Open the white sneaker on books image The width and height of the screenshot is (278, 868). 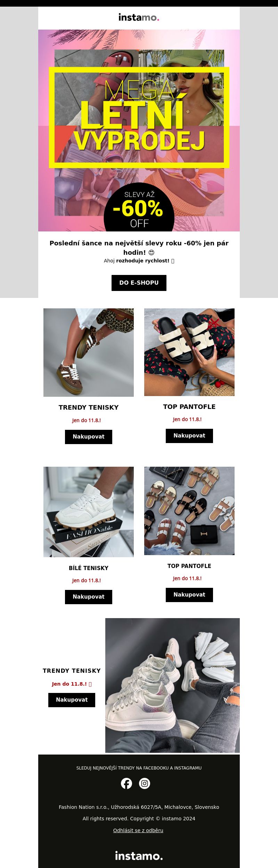[89, 512]
